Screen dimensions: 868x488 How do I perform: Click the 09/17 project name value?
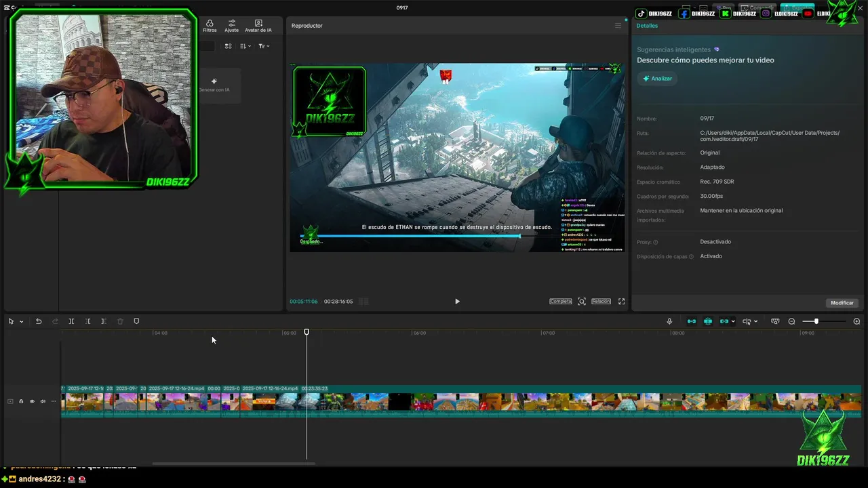[707, 119]
